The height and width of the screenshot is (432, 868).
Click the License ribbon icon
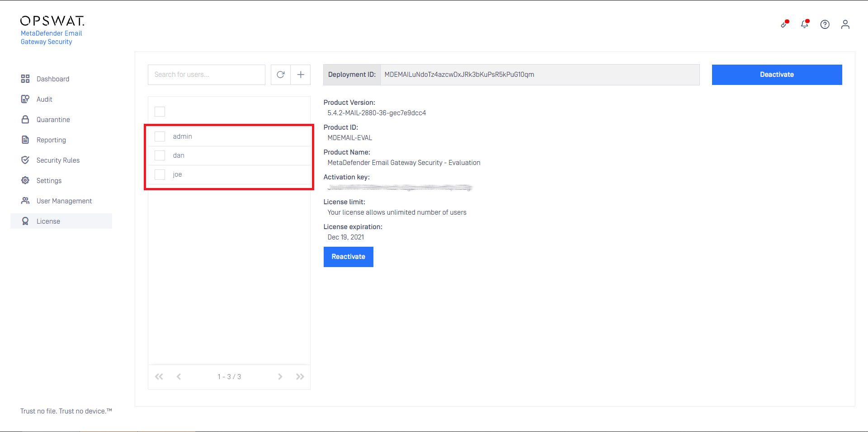25,221
